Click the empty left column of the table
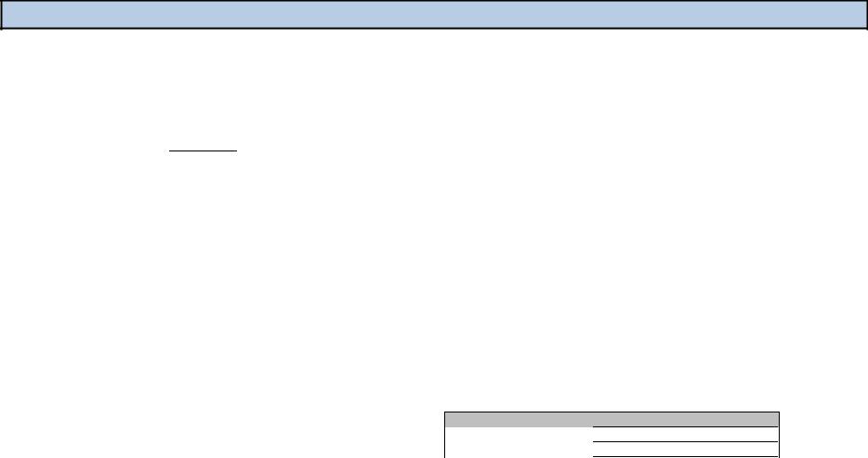 [x=519, y=442]
